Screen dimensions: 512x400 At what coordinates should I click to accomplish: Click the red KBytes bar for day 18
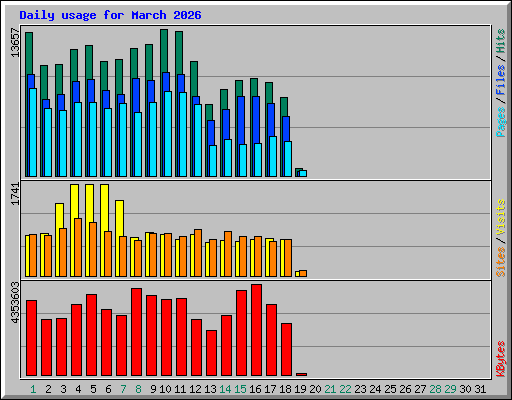point(286,350)
